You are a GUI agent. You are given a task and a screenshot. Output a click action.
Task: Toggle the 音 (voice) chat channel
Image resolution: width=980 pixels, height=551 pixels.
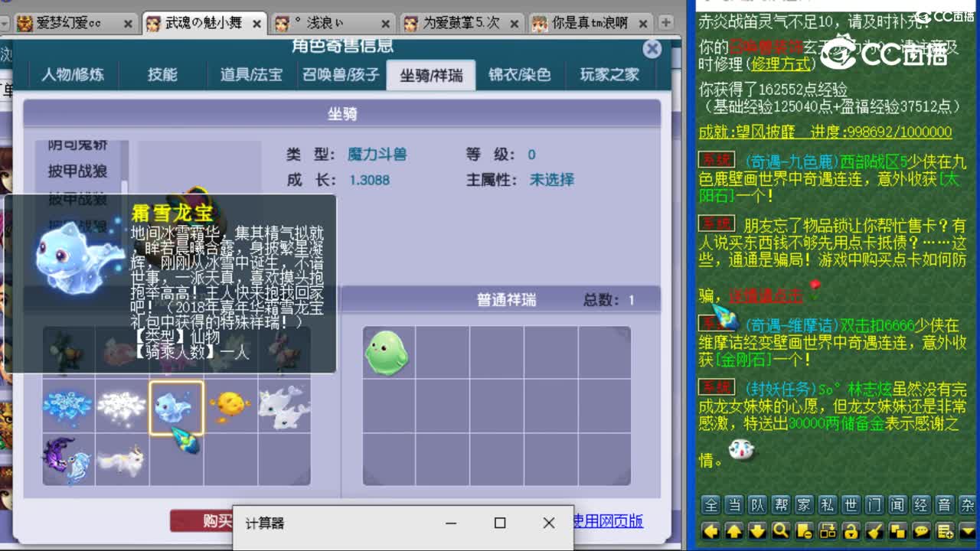[x=945, y=504]
